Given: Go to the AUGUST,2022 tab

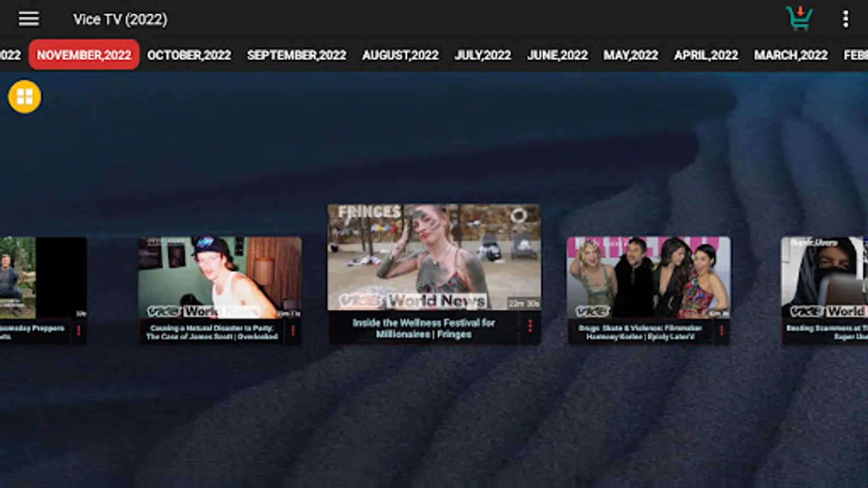Looking at the screenshot, I should click(x=400, y=55).
